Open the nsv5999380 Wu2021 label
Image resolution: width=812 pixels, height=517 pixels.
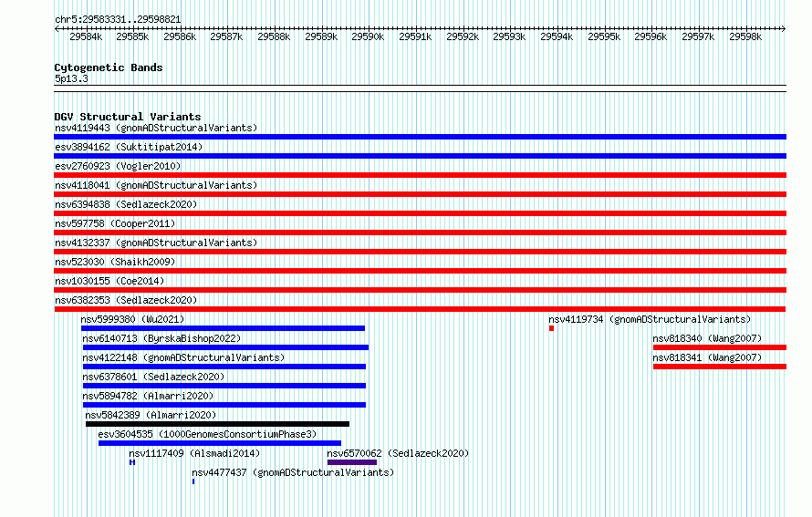132,319
